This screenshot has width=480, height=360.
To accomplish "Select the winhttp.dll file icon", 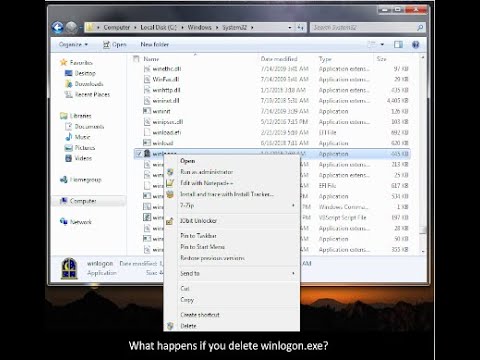I will [147, 90].
